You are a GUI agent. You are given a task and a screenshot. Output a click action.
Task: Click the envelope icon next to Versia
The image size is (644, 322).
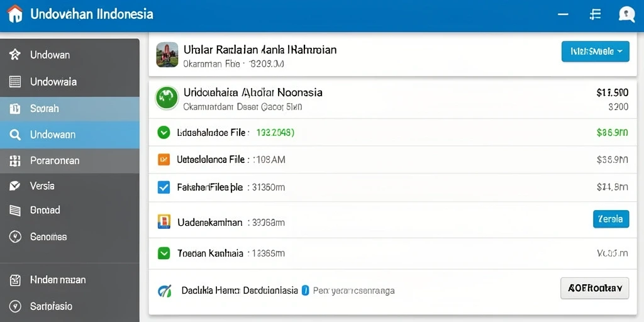tap(15, 186)
